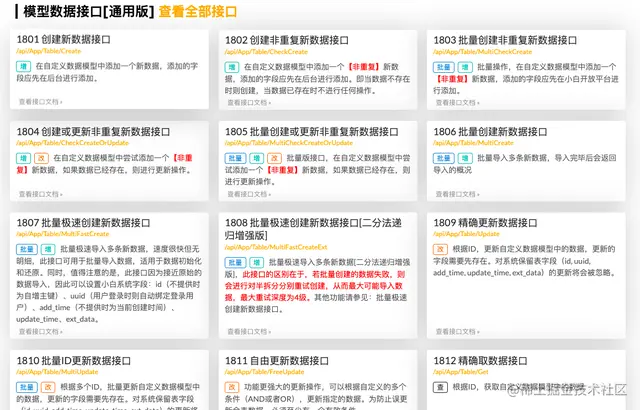This screenshot has width=640, height=410.
Task: Open 查看接口文档 in card 1805
Action: click(249, 194)
